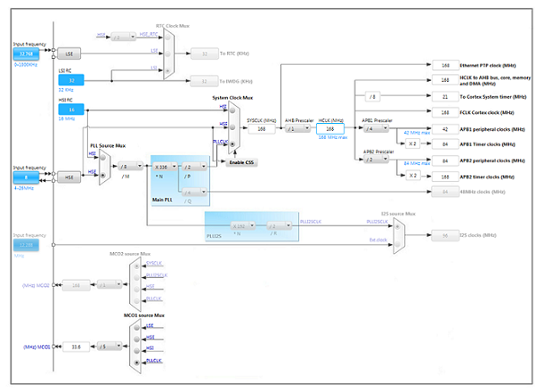This screenshot has height=392, width=544.
Task: Select LSE in RTC Clock Mux
Action: [x=168, y=54]
